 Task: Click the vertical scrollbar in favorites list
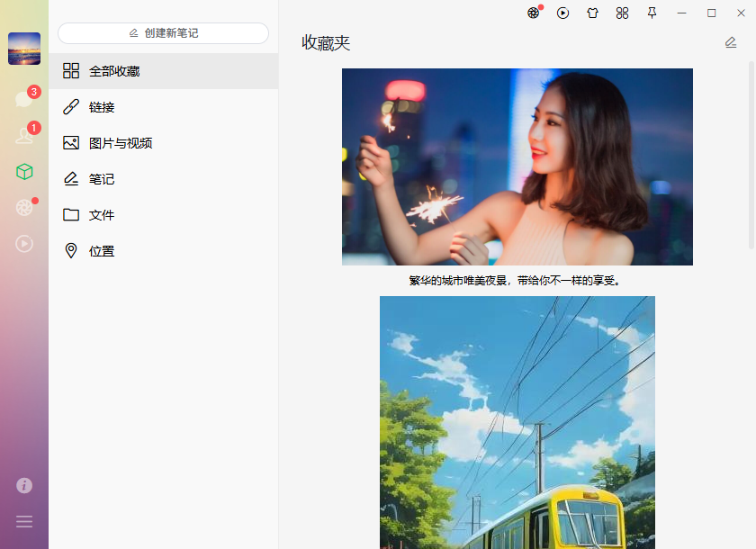click(751, 155)
